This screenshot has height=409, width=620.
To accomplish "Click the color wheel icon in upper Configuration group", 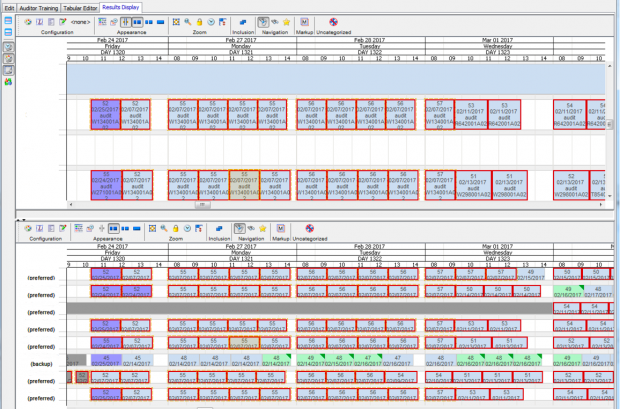I will pos(29,21).
